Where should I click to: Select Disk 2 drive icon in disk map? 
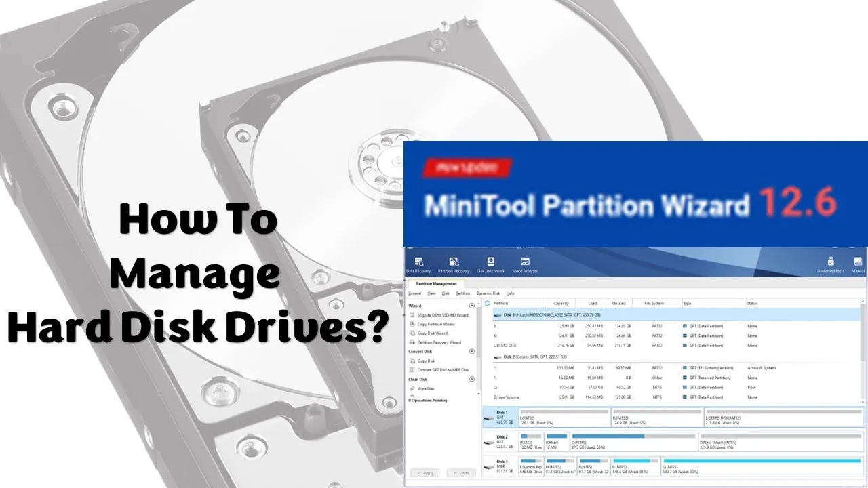[x=488, y=442]
